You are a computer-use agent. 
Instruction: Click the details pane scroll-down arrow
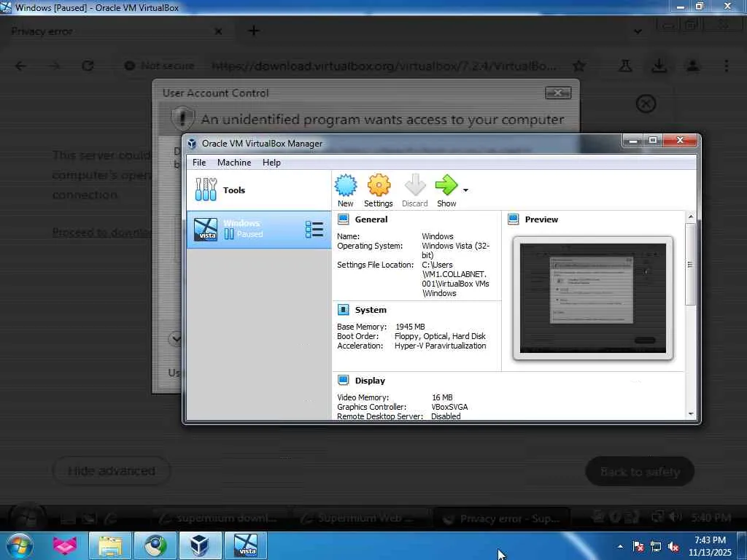tap(691, 414)
